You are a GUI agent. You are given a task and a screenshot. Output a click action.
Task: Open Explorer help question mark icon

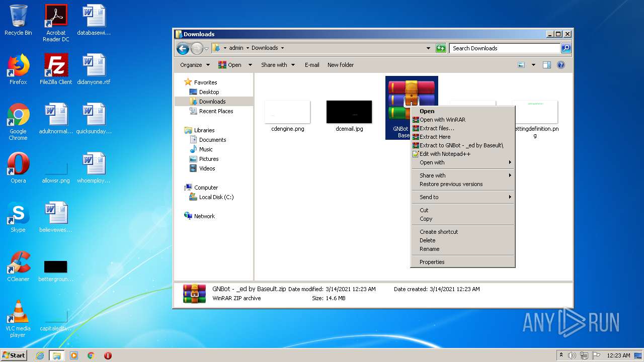[x=561, y=65]
